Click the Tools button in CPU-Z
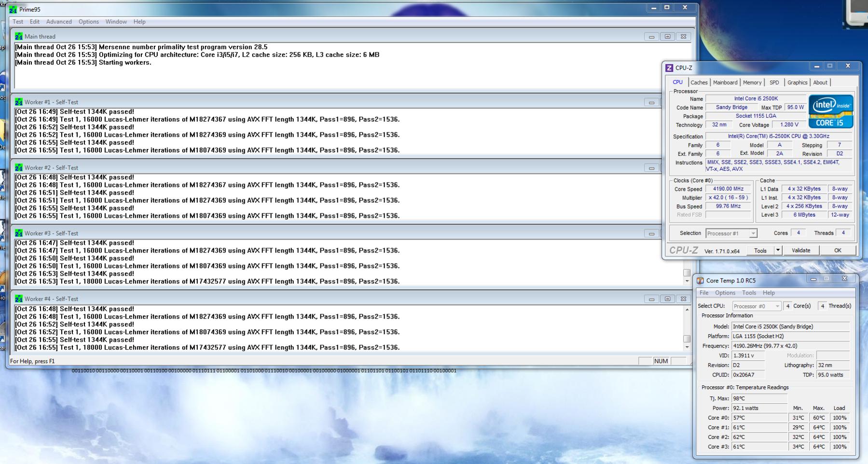The width and height of the screenshot is (868, 464). coord(760,251)
